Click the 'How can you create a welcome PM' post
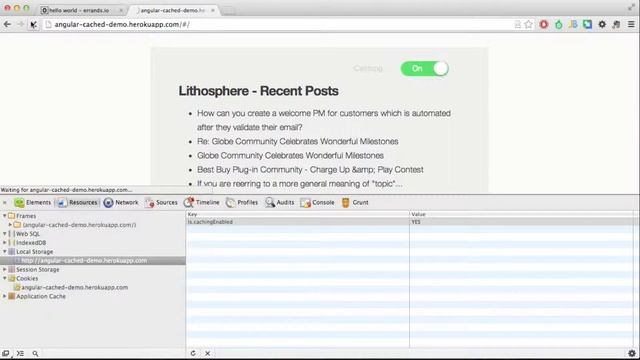The height and width of the screenshot is (360, 640). pyautogui.click(x=324, y=120)
